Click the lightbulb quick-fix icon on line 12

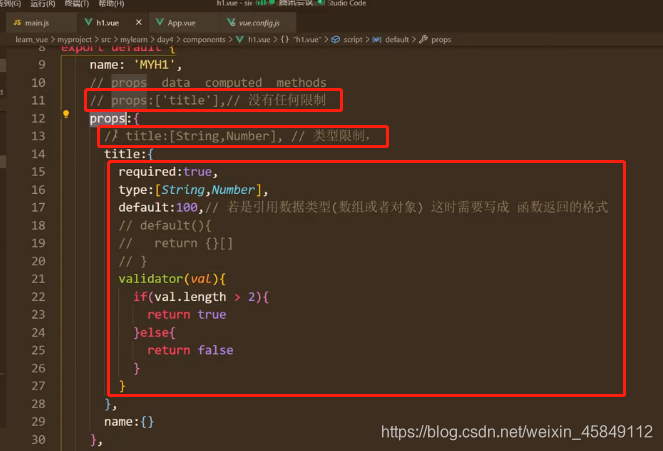(66, 114)
